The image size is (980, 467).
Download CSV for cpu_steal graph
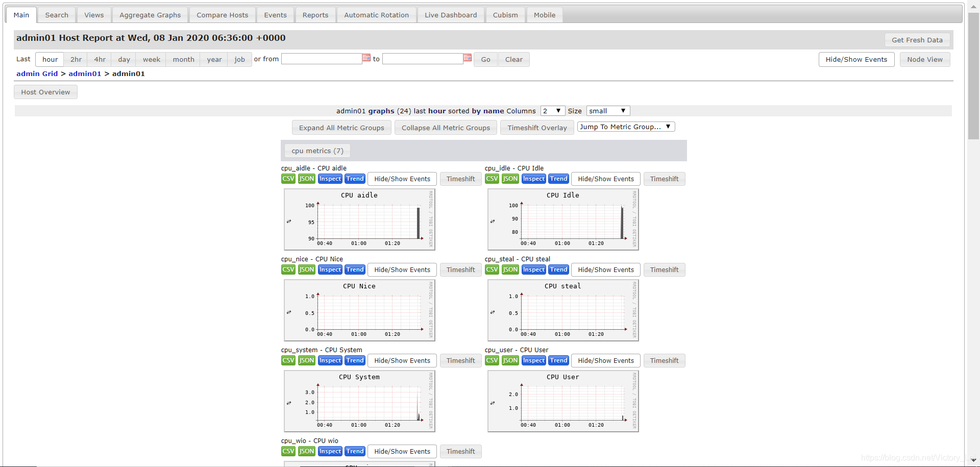[x=492, y=269]
